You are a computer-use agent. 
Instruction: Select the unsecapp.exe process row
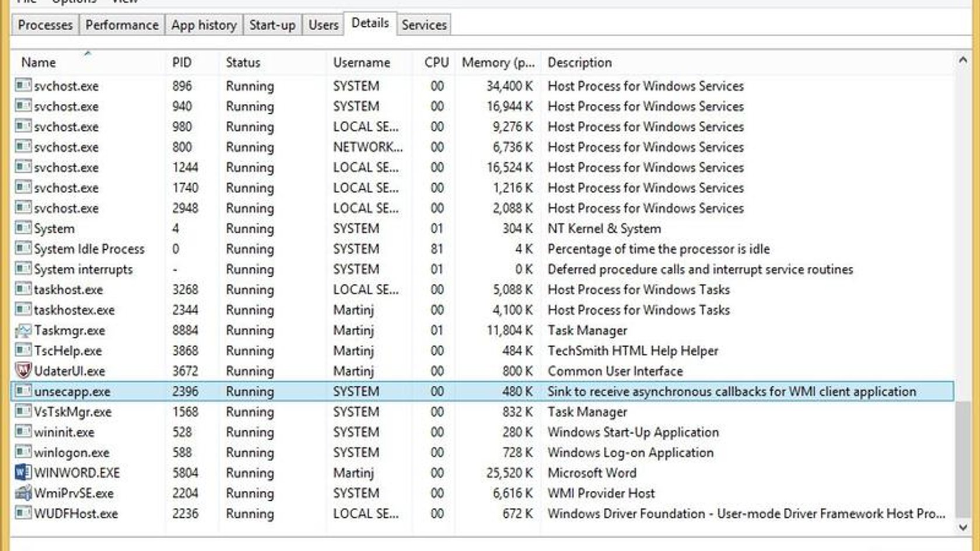[x=482, y=391]
